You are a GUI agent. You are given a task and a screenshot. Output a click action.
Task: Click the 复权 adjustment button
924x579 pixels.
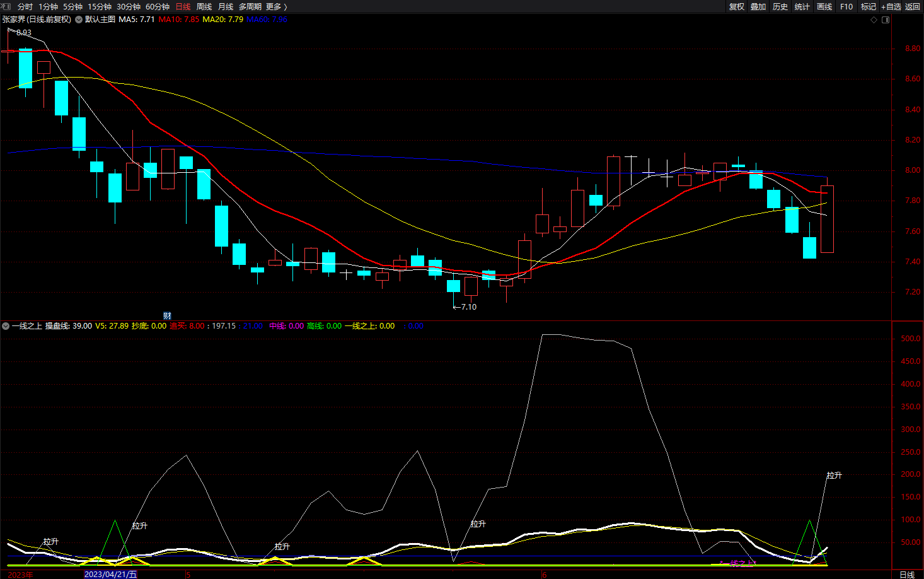pyautogui.click(x=737, y=6)
